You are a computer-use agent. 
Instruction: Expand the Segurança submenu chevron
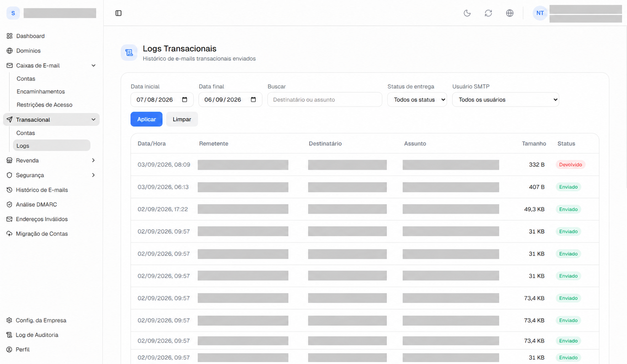[x=93, y=175]
